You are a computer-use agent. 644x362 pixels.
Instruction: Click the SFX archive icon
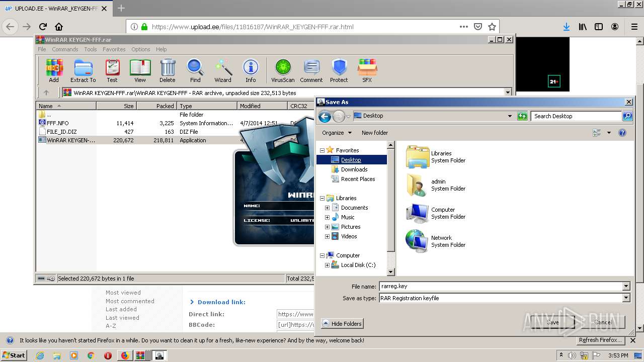tap(367, 70)
